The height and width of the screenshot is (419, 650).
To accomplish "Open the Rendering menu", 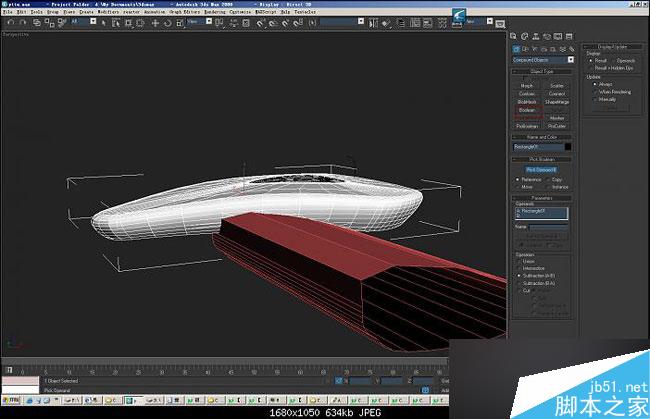I will tap(215, 12).
